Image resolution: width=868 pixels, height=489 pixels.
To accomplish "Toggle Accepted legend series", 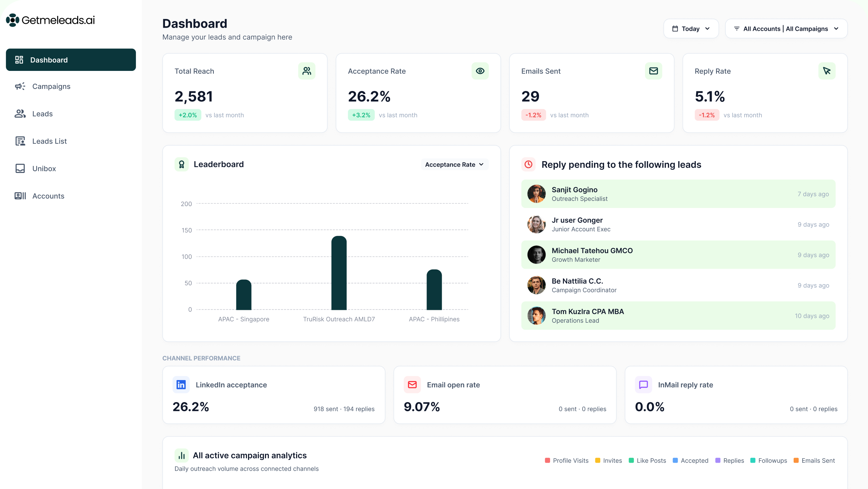I will pos(691,460).
